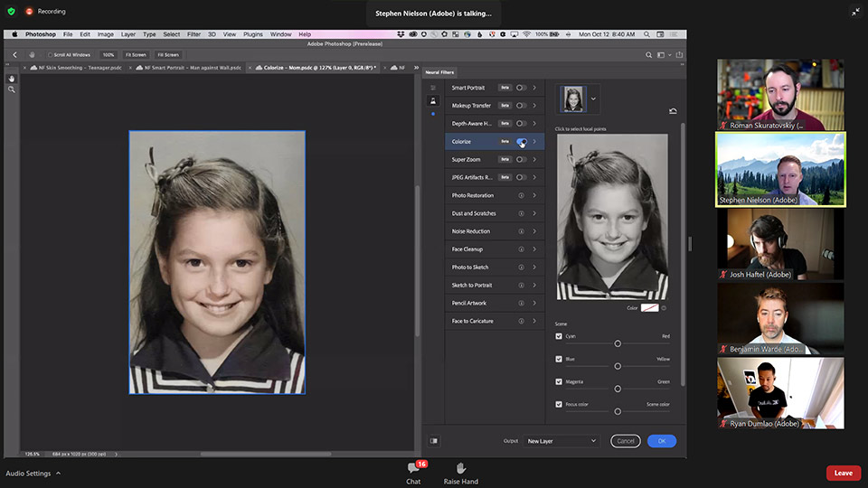868x488 pixels.
Task: Open the Output New Layer dropdown
Action: (x=561, y=441)
